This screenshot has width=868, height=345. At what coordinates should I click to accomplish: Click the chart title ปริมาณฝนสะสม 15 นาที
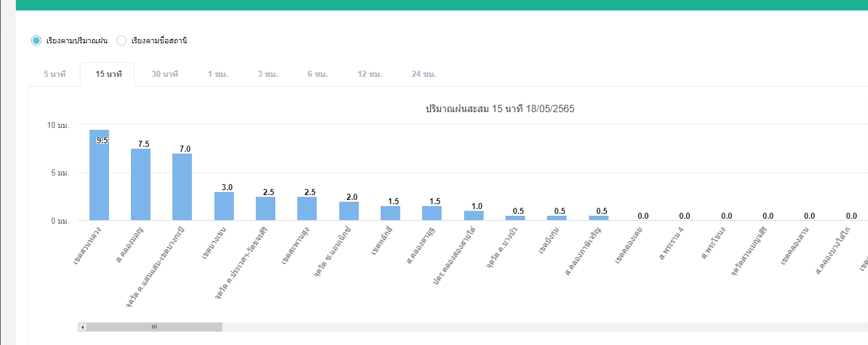point(499,109)
